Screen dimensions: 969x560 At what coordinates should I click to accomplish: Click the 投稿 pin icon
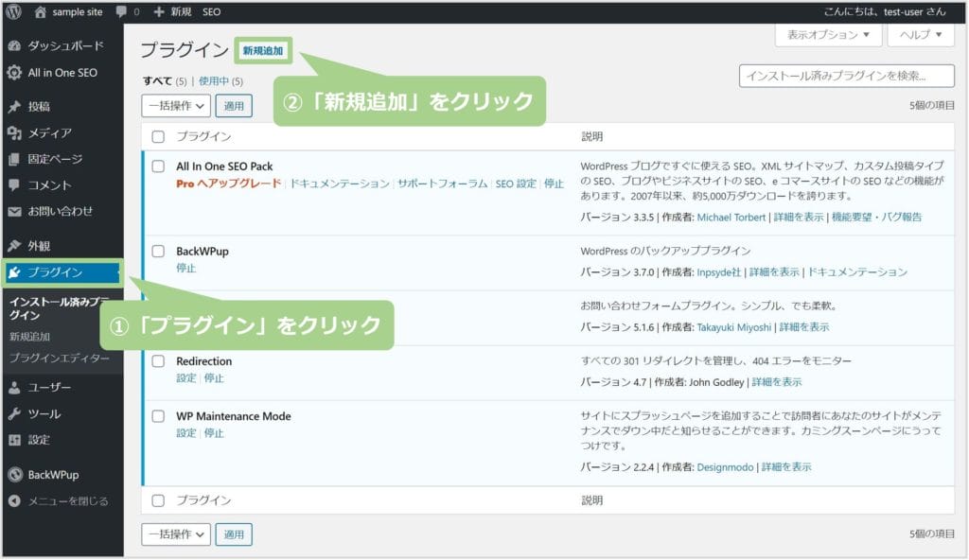pos(14,106)
